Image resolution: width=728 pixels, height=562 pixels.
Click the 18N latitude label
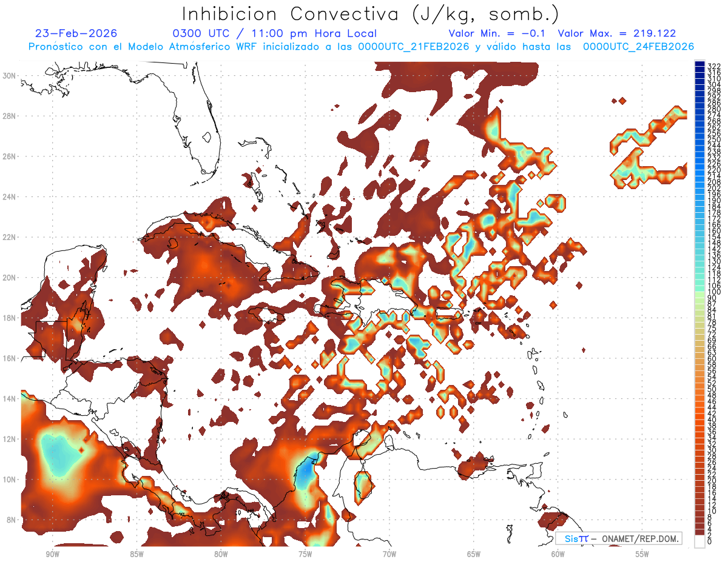[10, 318]
